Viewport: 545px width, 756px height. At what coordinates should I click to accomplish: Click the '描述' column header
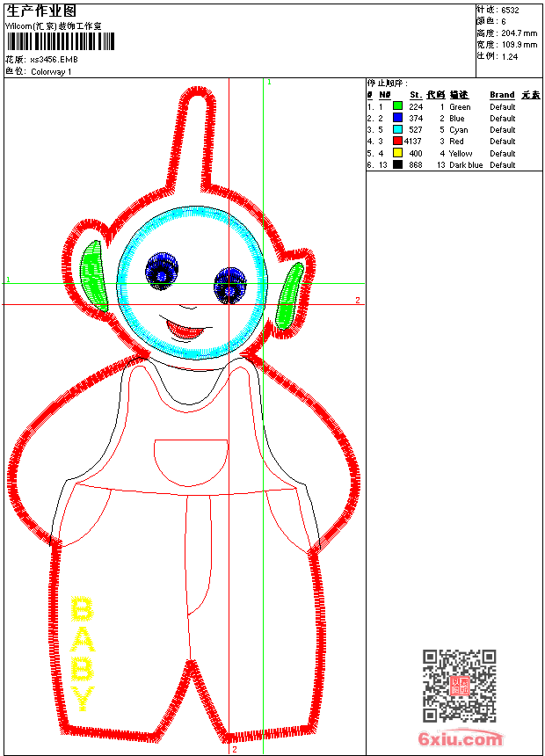[459, 95]
